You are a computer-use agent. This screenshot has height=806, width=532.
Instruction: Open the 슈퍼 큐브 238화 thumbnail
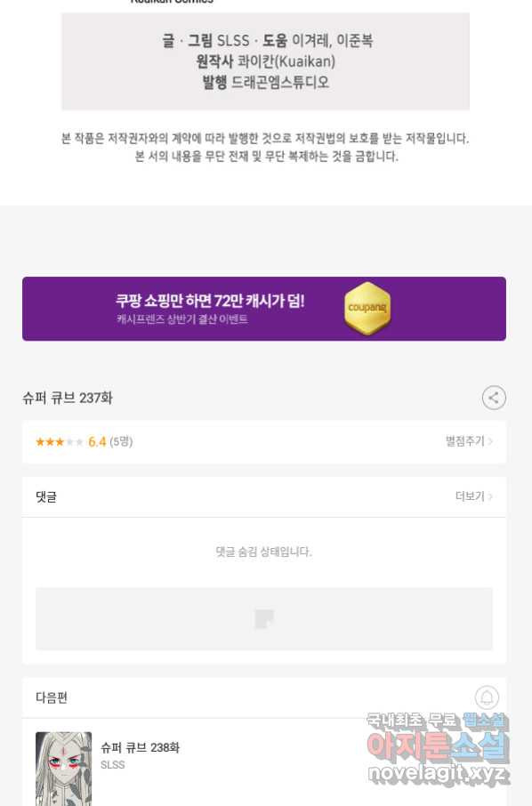click(x=64, y=769)
